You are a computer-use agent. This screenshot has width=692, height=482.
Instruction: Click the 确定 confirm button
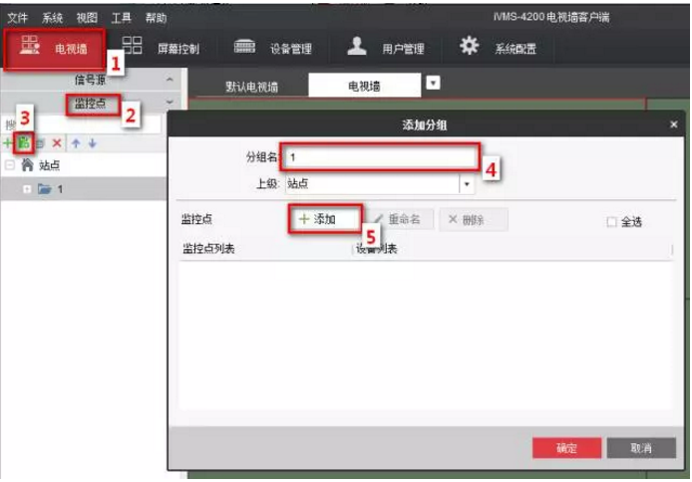(565, 448)
